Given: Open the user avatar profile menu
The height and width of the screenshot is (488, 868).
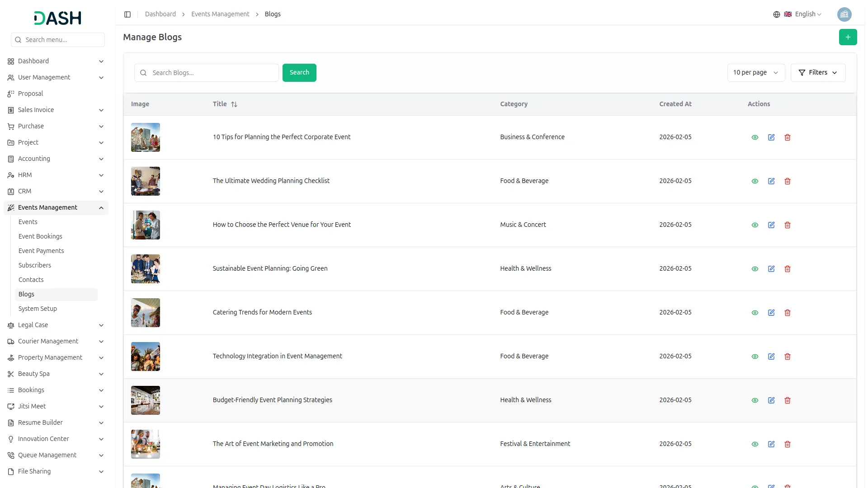Looking at the screenshot, I should click(x=844, y=14).
